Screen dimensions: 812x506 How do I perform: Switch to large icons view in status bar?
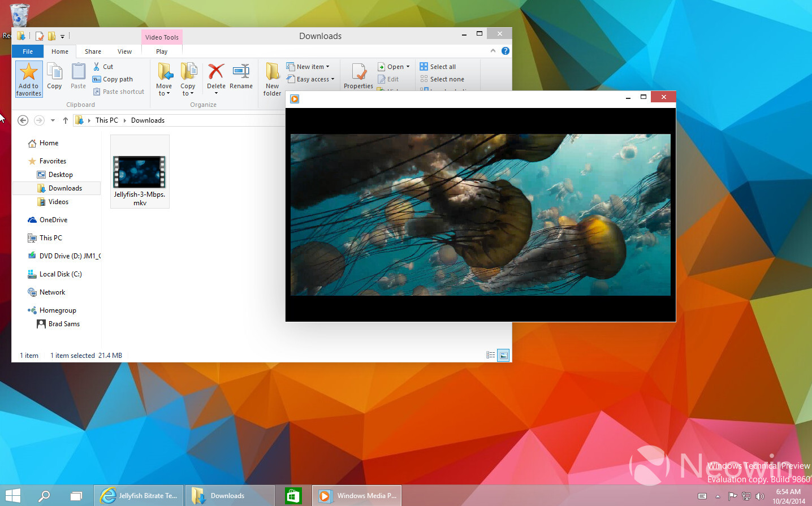click(x=503, y=355)
